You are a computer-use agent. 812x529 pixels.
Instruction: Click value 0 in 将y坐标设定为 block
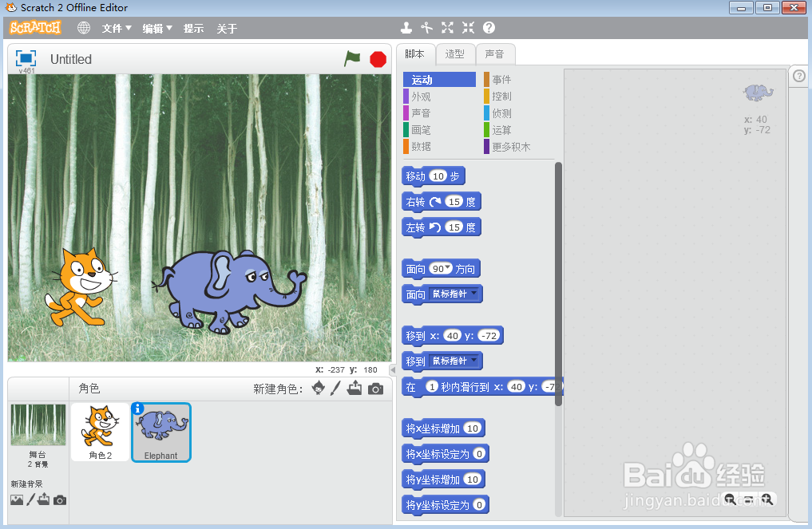click(x=480, y=505)
